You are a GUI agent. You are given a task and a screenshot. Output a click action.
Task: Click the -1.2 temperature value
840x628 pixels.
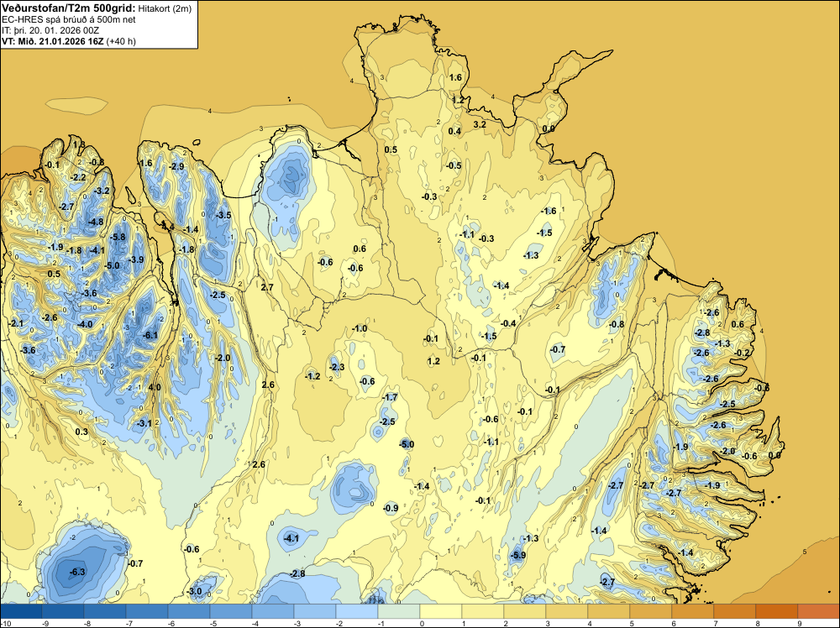312,376
